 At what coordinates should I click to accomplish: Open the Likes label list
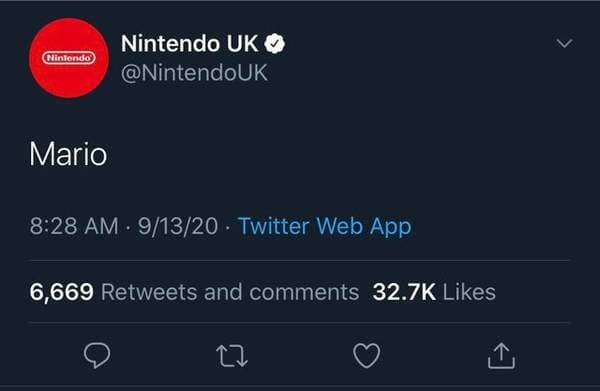(469, 292)
